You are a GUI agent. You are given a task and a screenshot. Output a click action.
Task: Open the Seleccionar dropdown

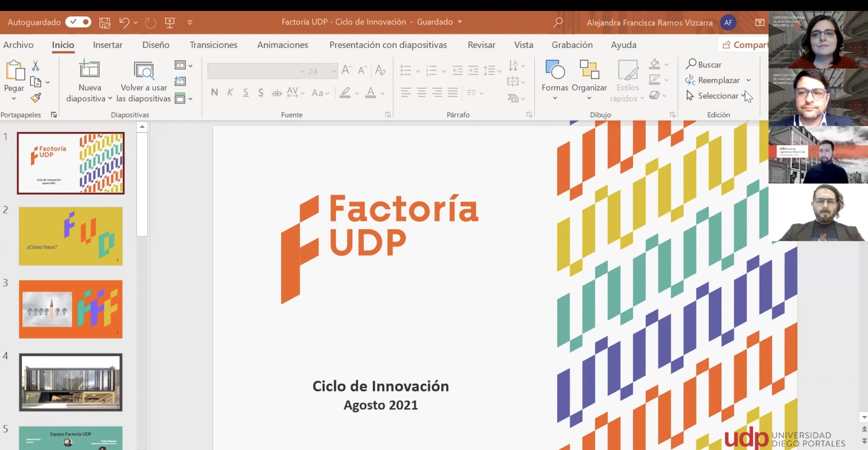pyautogui.click(x=716, y=96)
